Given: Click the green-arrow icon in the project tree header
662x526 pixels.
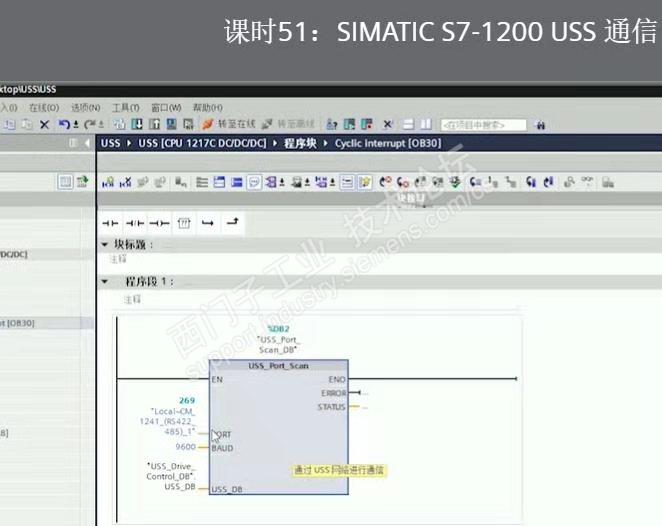Looking at the screenshot, I should 83,182.
